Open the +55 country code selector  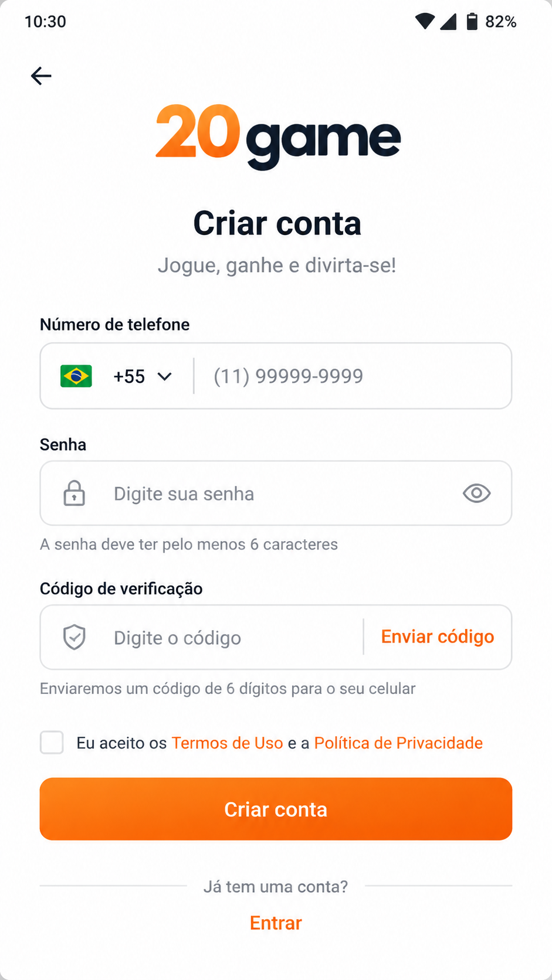coord(143,376)
